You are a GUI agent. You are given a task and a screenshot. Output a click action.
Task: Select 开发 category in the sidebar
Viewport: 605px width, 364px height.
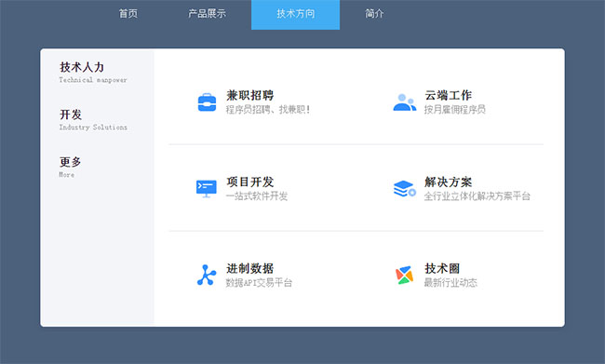click(71, 115)
